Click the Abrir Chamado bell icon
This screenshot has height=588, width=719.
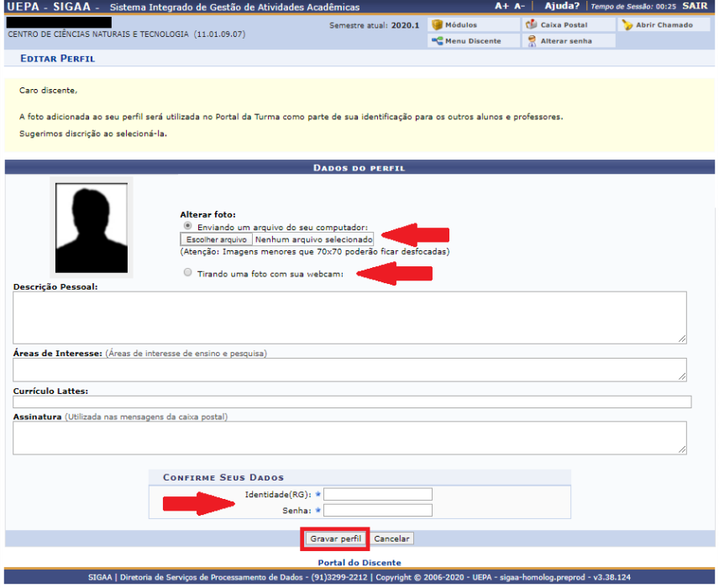coord(627,25)
